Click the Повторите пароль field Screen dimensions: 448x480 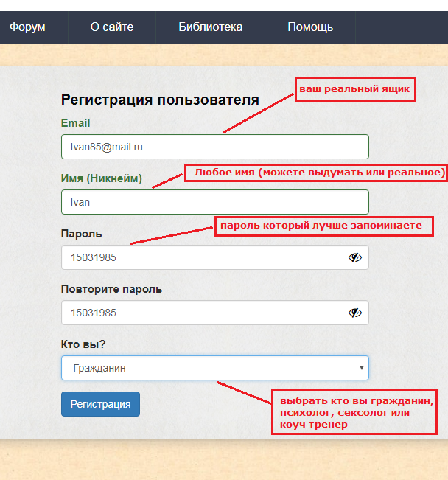[x=215, y=313]
